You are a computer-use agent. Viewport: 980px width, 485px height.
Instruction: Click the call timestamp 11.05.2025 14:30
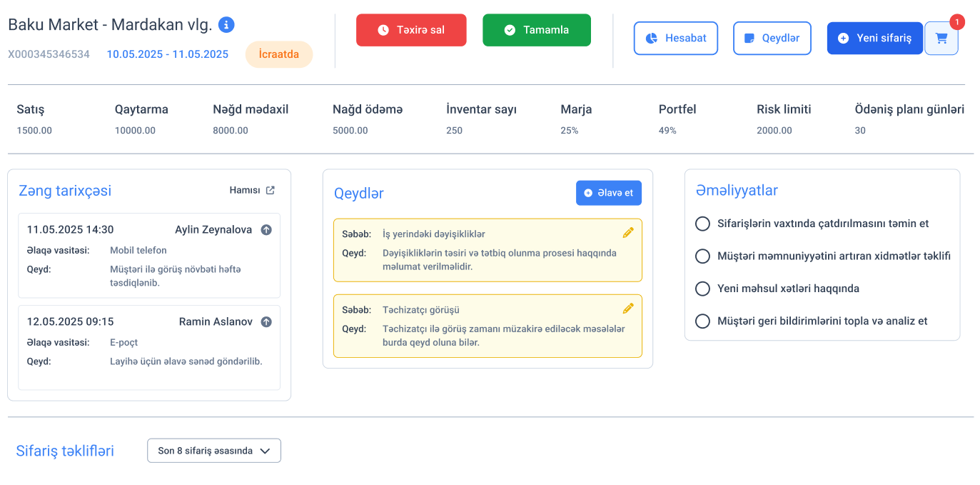[x=70, y=230]
